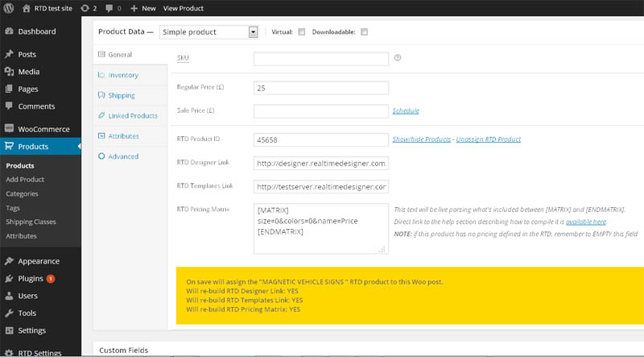This screenshot has width=644, height=357.
Task: Open the Dashboard menu icon
Action: click(x=9, y=31)
